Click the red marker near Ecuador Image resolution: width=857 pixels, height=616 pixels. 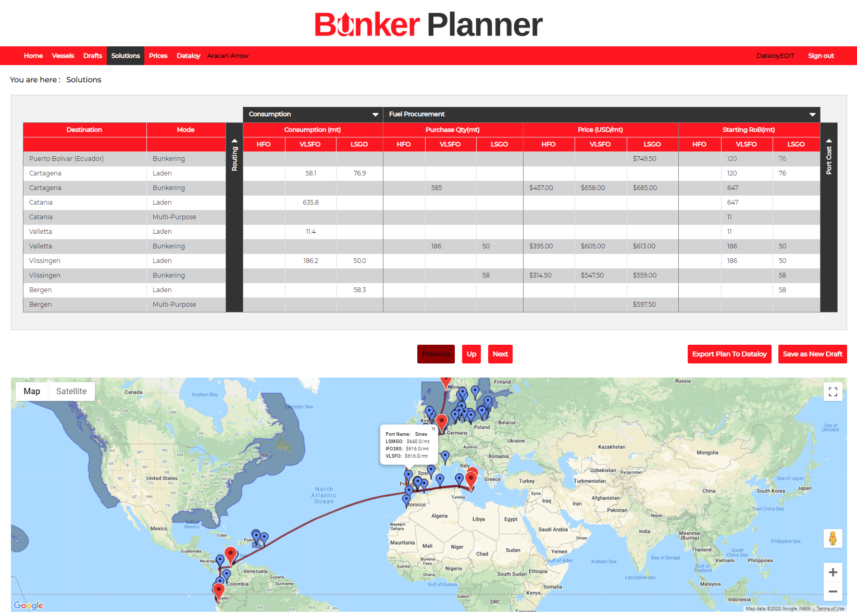[x=219, y=592]
